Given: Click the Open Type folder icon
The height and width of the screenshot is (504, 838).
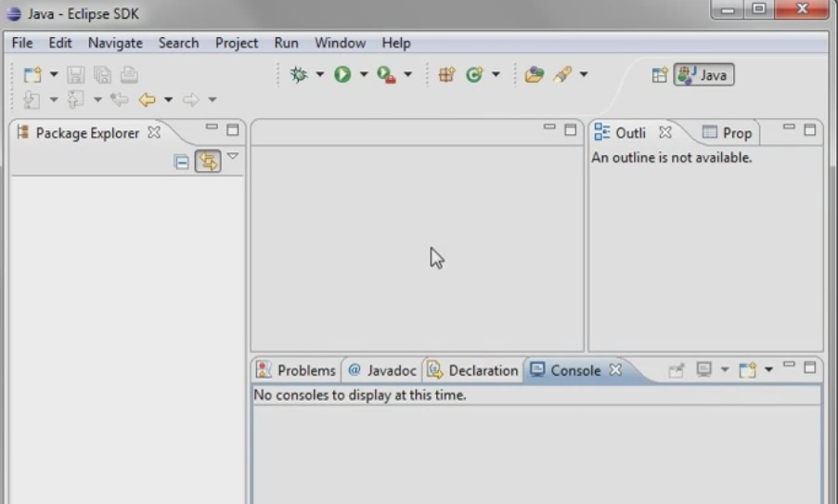Looking at the screenshot, I should (534, 74).
